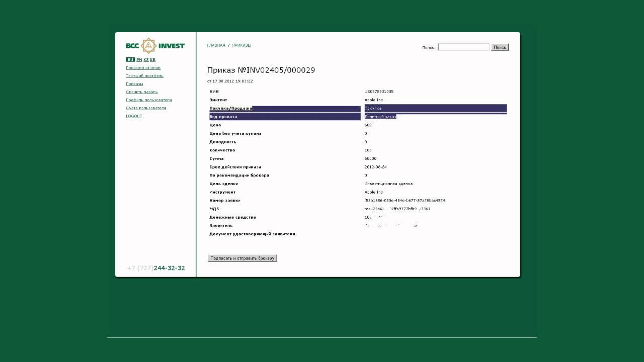The image size is (644, 362).
Task: Click the price value 600
Action: (368, 125)
